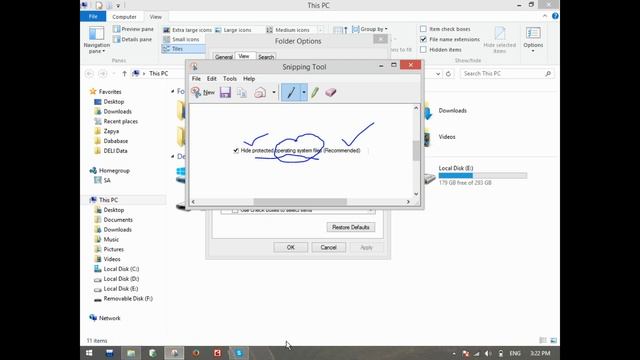The width and height of the screenshot is (640, 360).
Task: Select the Eraser tool
Action: [x=331, y=93]
